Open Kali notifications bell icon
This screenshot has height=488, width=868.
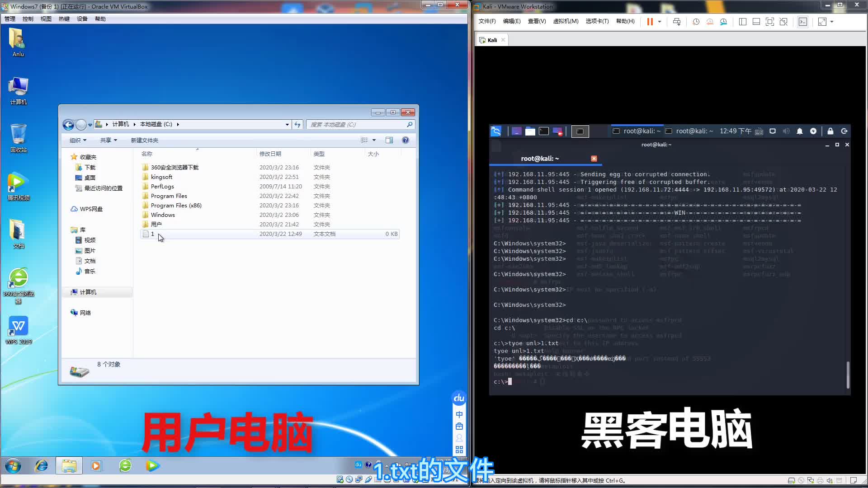coord(800,131)
